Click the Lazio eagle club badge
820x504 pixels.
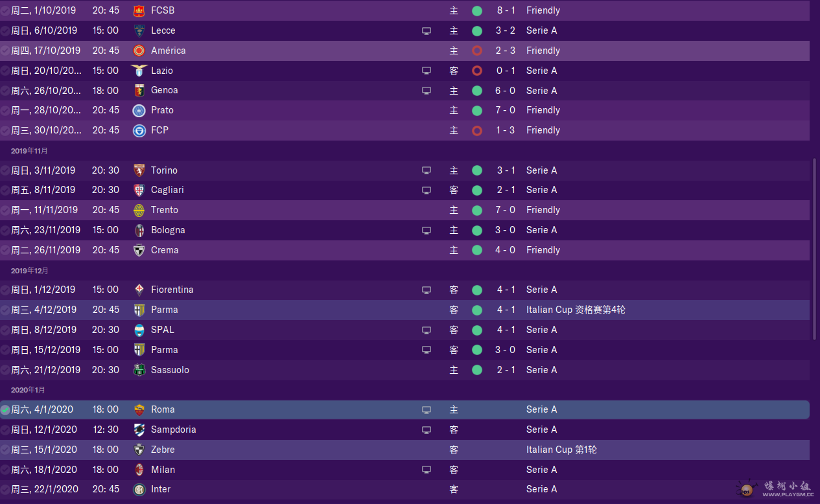click(139, 71)
